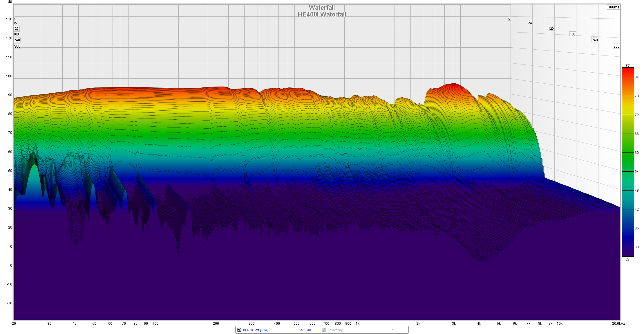Click the 87 label atop color scale
The height and width of the screenshot is (334, 644).
click(x=628, y=66)
